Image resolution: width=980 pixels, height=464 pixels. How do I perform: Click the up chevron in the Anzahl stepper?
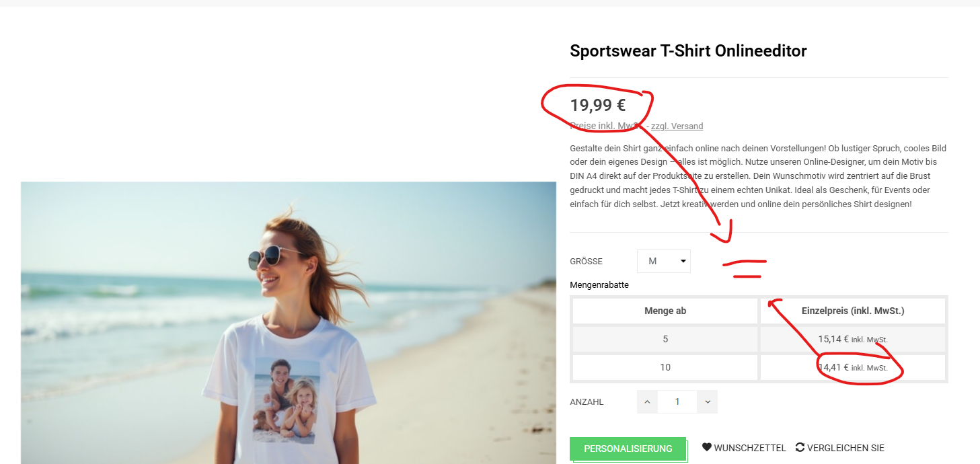647,401
